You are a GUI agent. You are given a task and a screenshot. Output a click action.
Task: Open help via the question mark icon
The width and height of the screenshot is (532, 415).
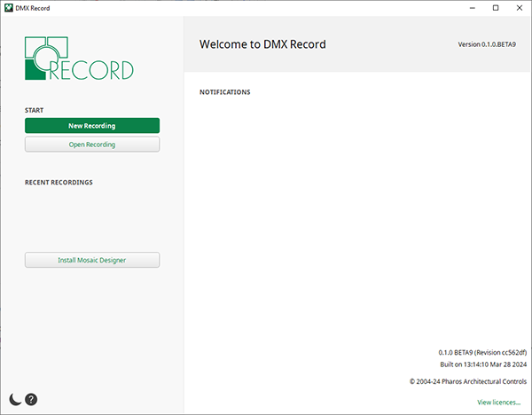click(x=31, y=400)
